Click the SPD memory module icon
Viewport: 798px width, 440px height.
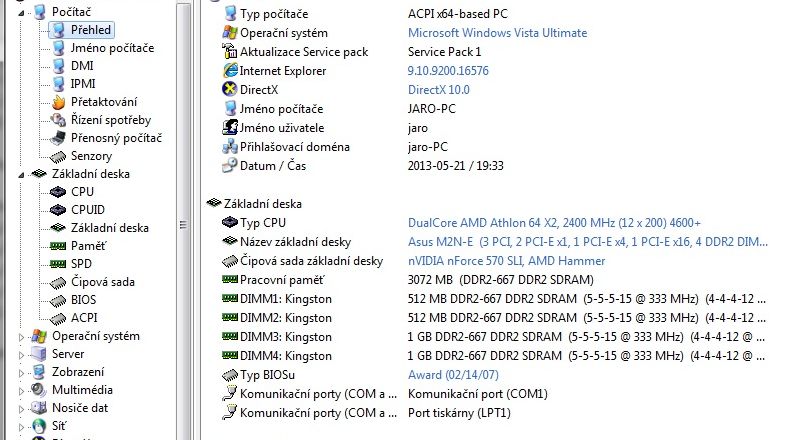pos(58,264)
